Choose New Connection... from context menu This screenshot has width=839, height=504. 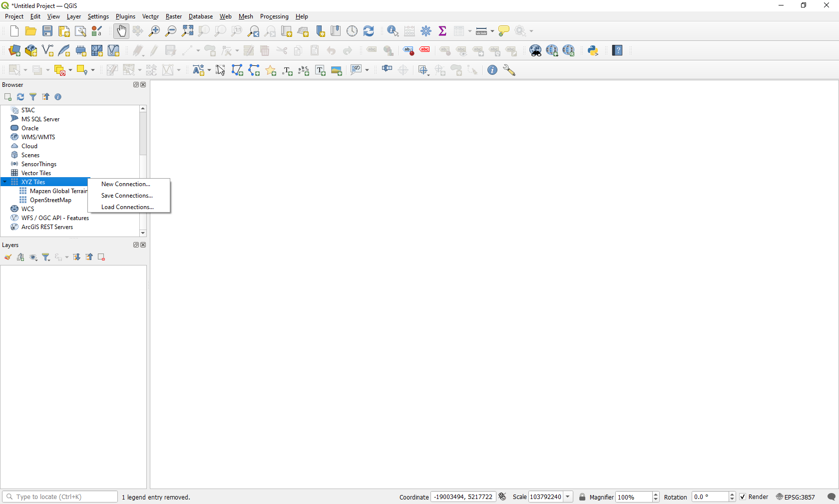(125, 184)
